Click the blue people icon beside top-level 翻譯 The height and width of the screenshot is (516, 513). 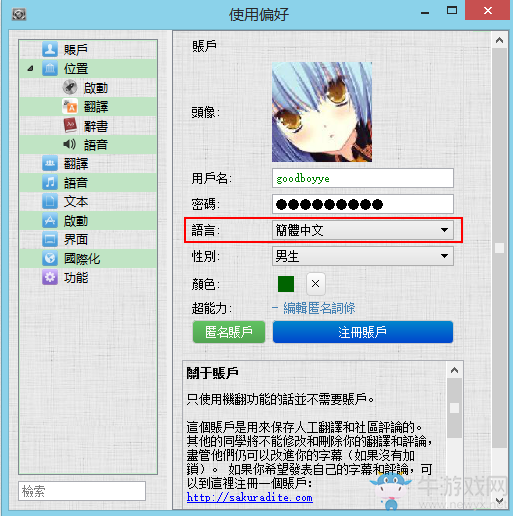point(50,163)
